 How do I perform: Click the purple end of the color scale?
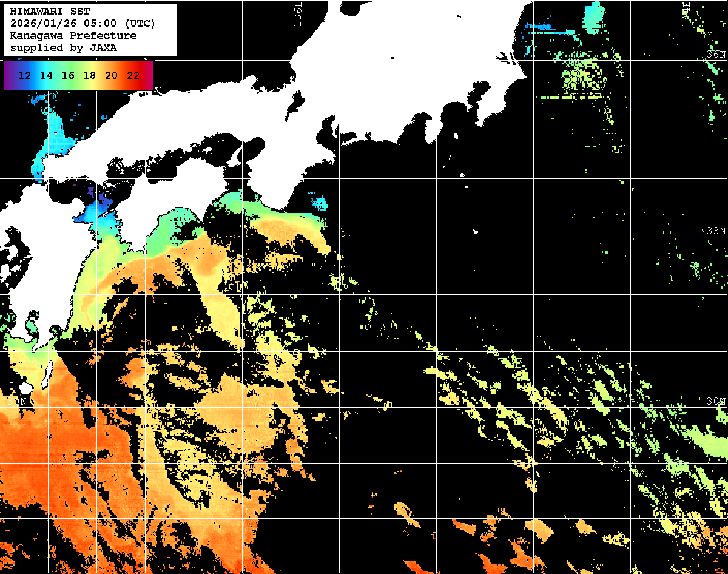click(x=8, y=75)
